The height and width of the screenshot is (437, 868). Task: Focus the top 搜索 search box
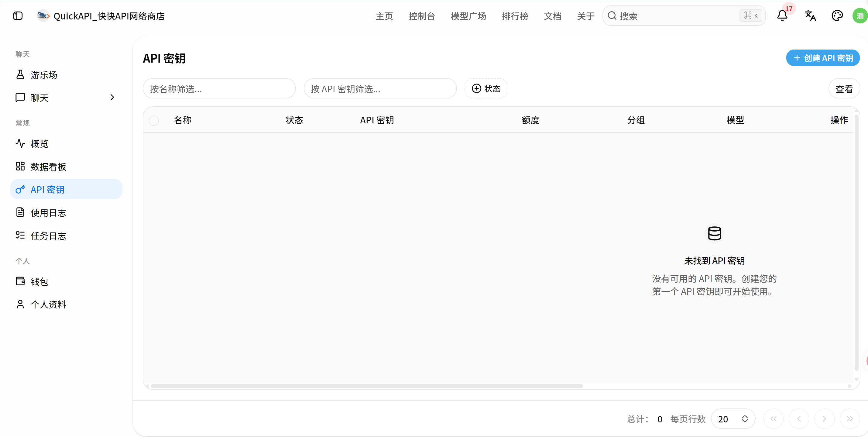tap(684, 16)
